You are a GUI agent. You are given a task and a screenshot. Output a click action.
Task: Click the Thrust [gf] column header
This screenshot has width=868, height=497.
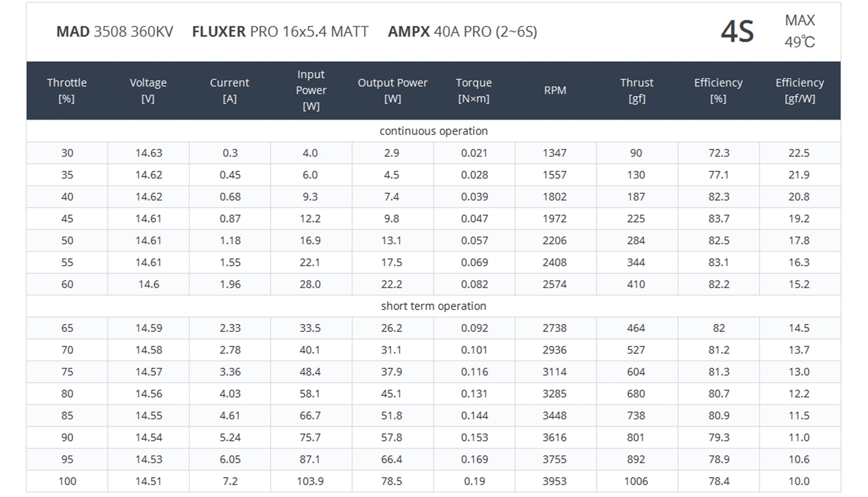pyautogui.click(x=636, y=91)
